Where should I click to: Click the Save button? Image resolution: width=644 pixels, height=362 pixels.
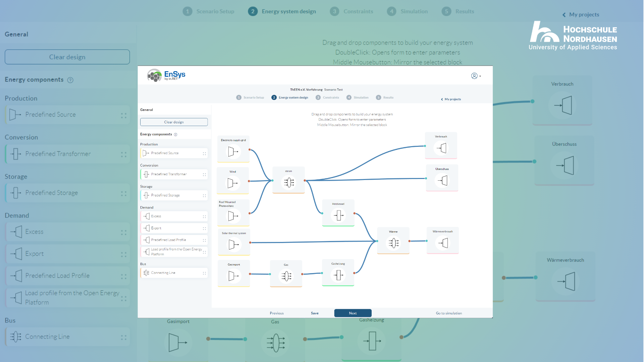315,313
